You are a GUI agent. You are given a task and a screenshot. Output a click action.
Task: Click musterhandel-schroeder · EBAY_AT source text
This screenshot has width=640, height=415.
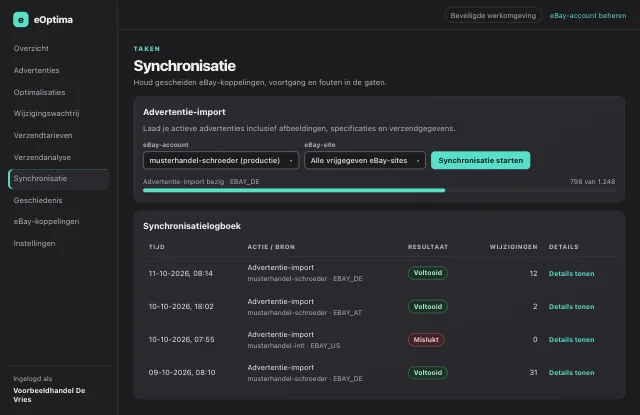click(304, 313)
